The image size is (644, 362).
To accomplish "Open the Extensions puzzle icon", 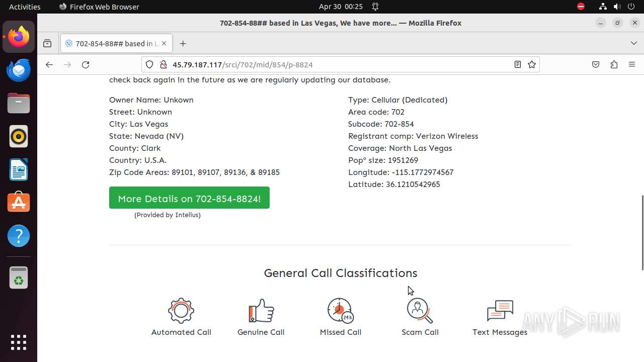I will tap(614, 64).
